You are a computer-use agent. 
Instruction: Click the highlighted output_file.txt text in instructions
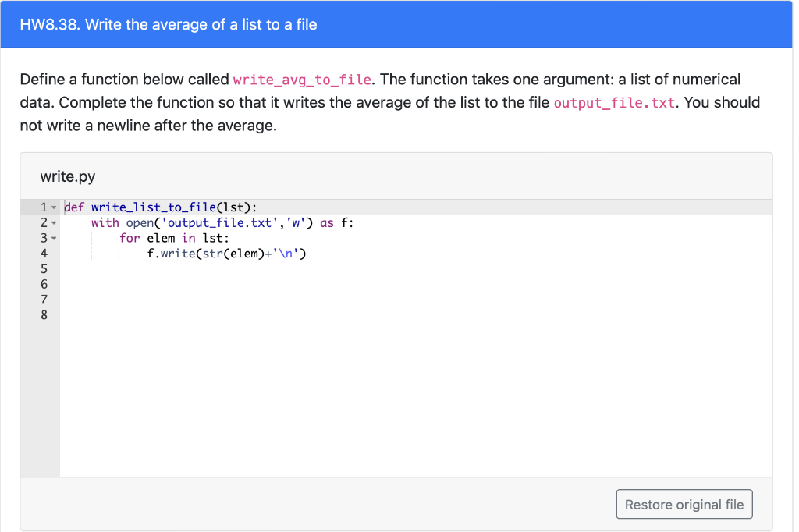coord(613,102)
